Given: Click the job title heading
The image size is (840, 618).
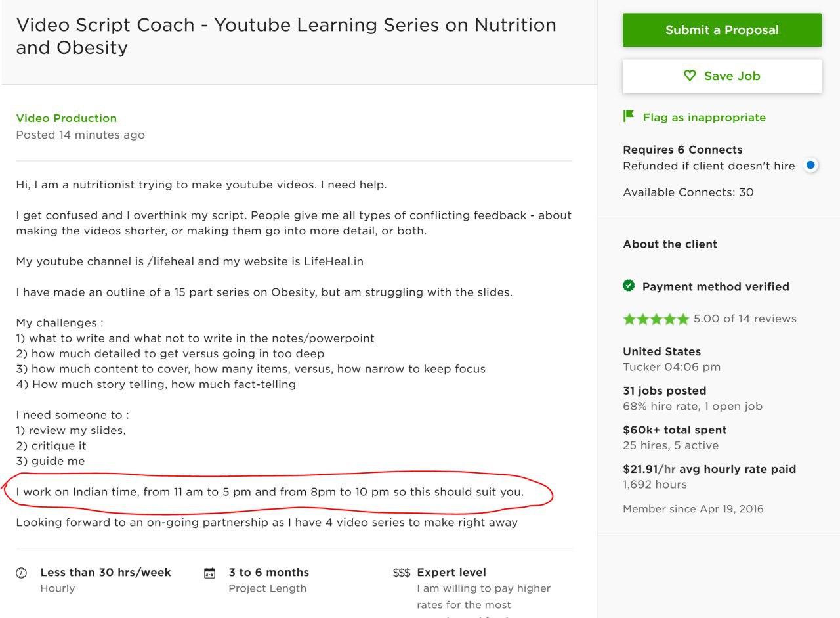Looking at the screenshot, I should (286, 36).
